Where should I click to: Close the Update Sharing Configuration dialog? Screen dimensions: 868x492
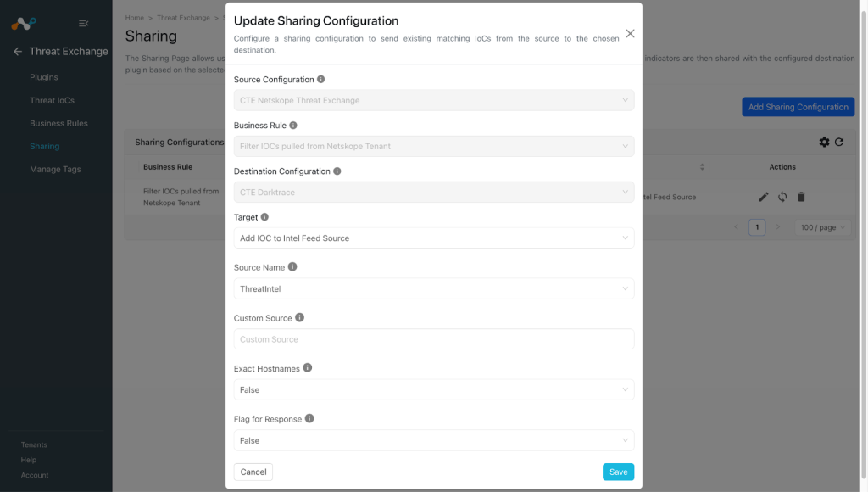(x=630, y=34)
